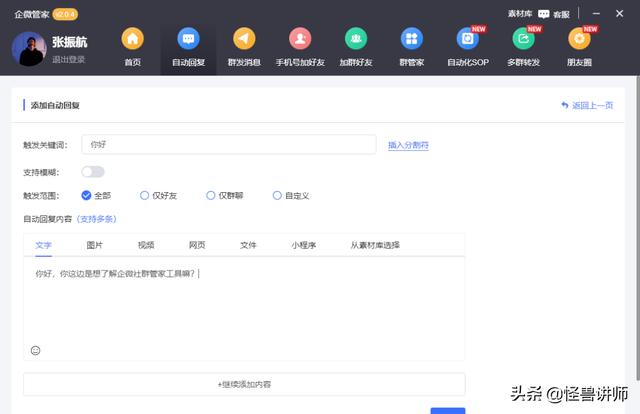Select the 全部 trigger range radio

click(x=86, y=196)
